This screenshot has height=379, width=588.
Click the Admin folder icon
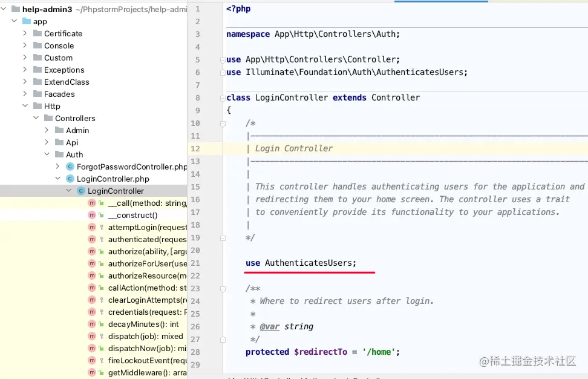pos(59,130)
